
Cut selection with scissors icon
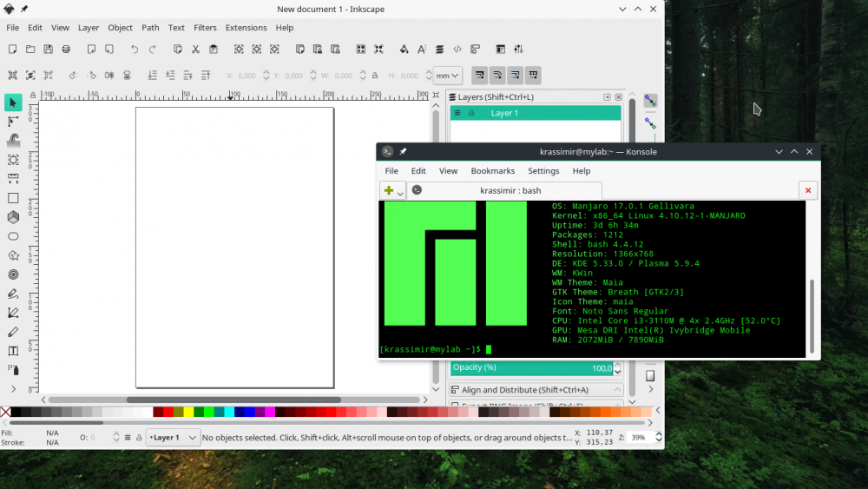(x=195, y=50)
